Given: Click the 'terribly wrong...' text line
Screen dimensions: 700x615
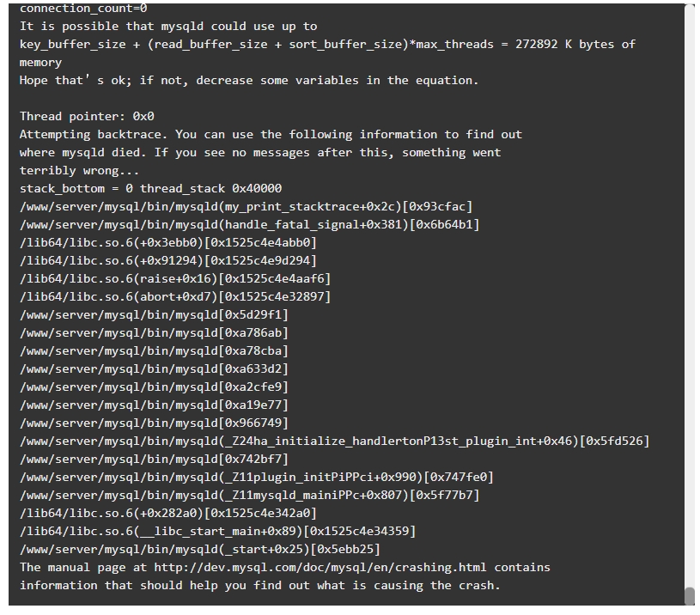Looking at the screenshot, I should click(x=80, y=170).
